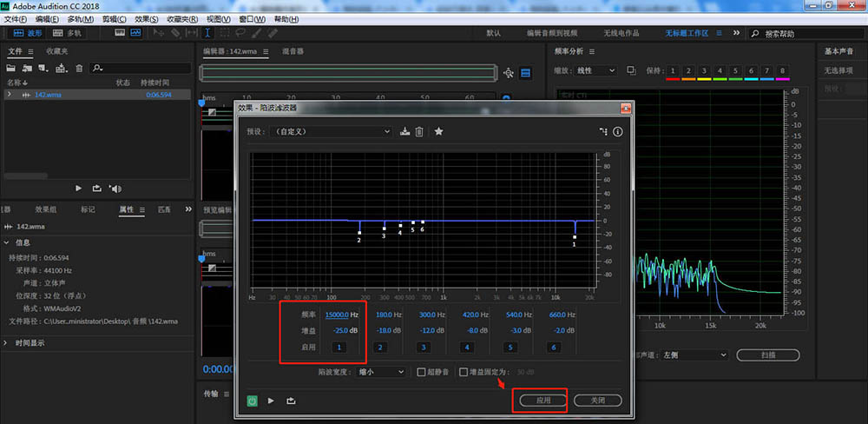
Task: Toggle notch band 2 enable button
Action: 380,348
